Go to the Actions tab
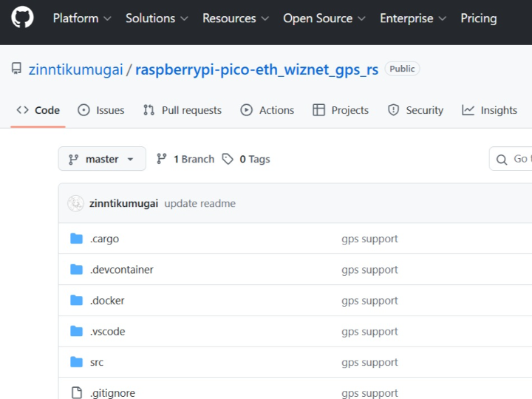The height and width of the screenshot is (399, 532). click(x=267, y=110)
